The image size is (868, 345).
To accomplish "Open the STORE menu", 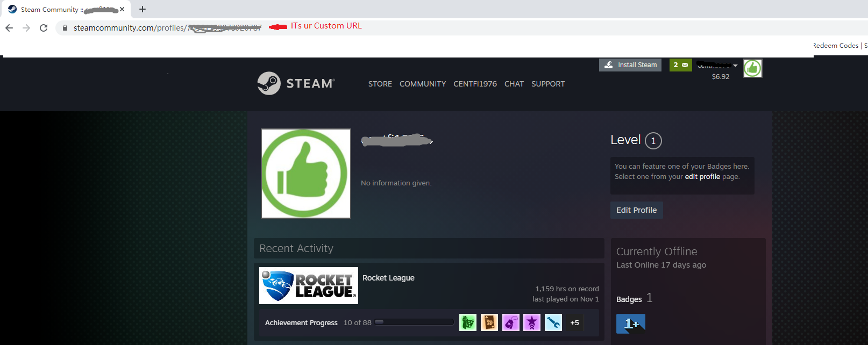I will coord(380,84).
